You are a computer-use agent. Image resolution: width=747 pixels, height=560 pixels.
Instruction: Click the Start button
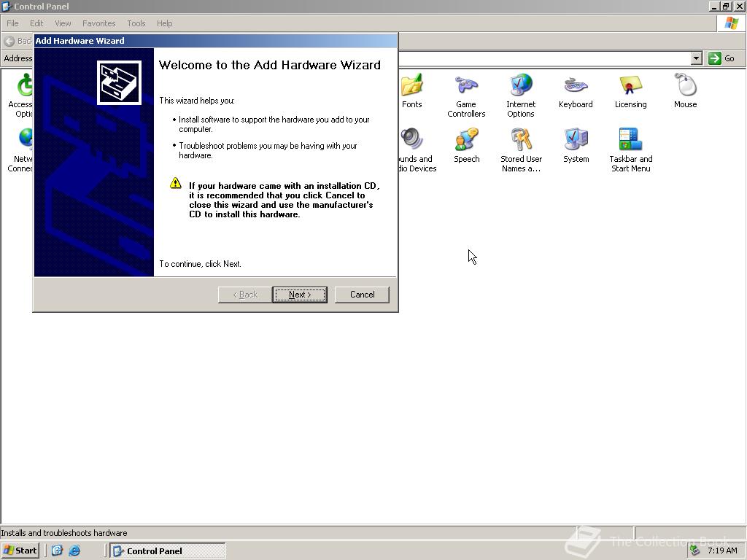click(x=20, y=551)
